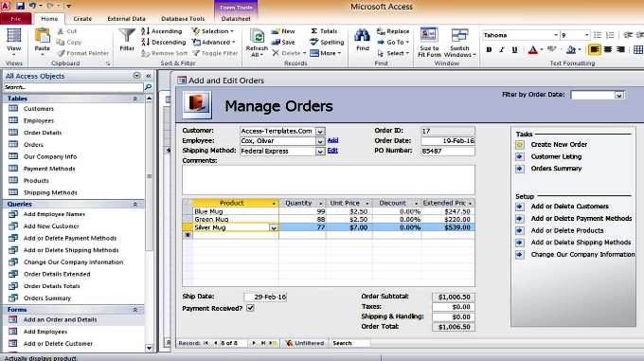Click the record Search box
This screenshot has width=644, height=361.
350,343
